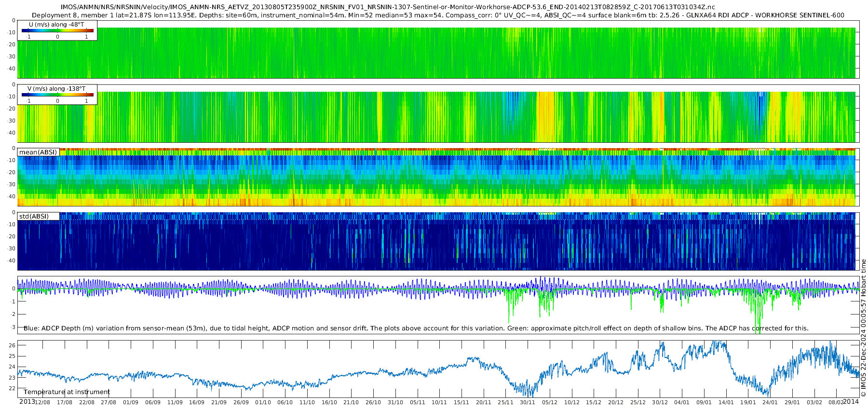The image size is (868, 410).
Task: Click the file path title line at top
Action: tap(388, 7)
